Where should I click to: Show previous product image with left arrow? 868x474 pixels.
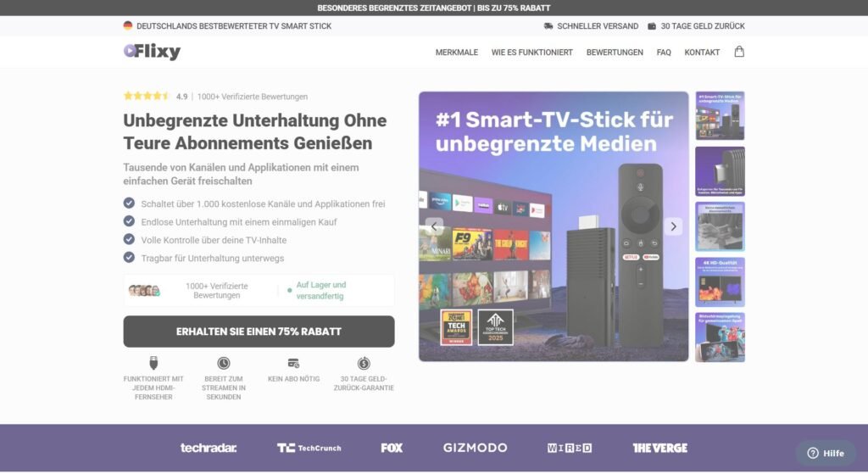click(x=434, y=226)
